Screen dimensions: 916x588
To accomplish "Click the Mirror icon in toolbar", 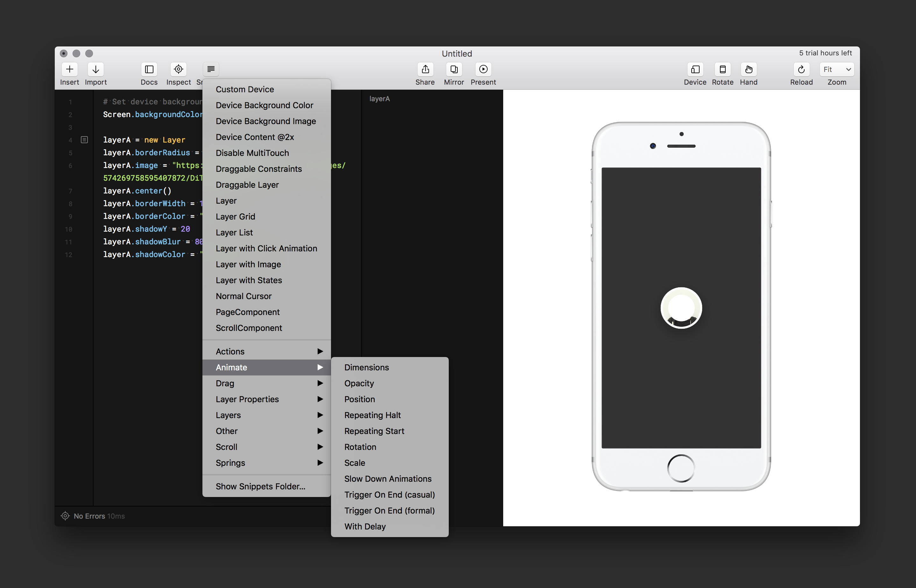I will (453, 69).
